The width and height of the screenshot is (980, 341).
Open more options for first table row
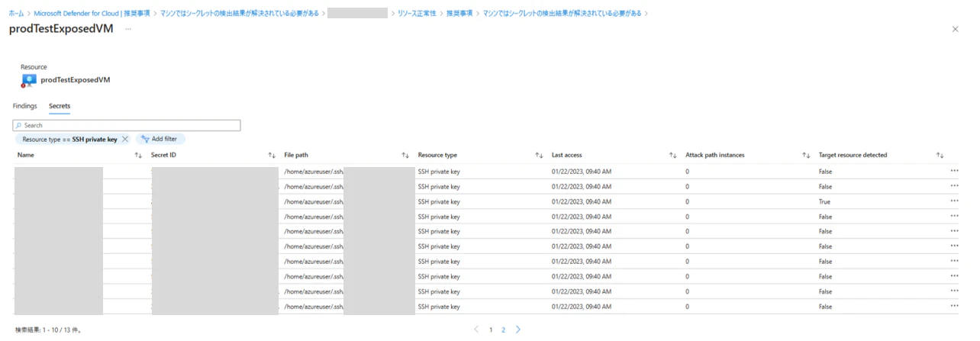[954, 171]
